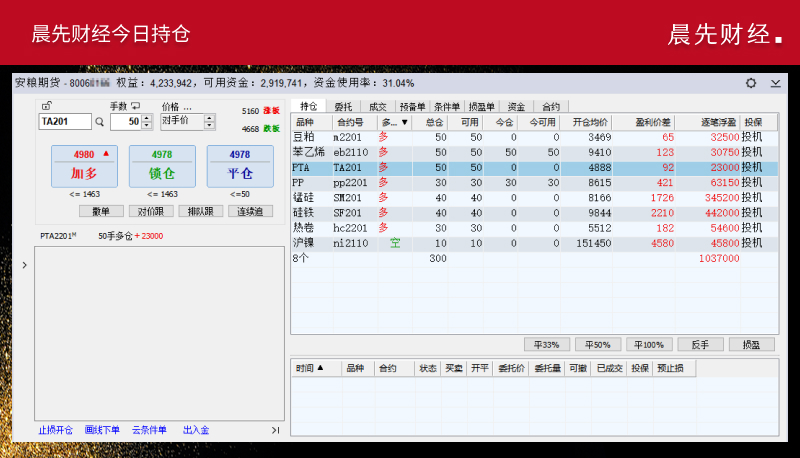Image resolution: width=800 pixels, height=458 pixels.
Task: Click the >| icon at bottom of chart panel
Action: click(x=276, y=430)
